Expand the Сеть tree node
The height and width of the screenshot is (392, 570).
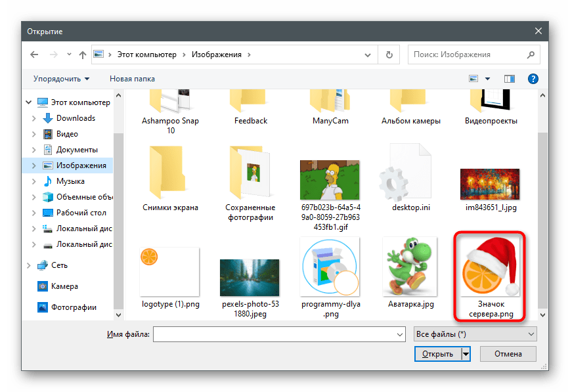[x=28, y=265]
